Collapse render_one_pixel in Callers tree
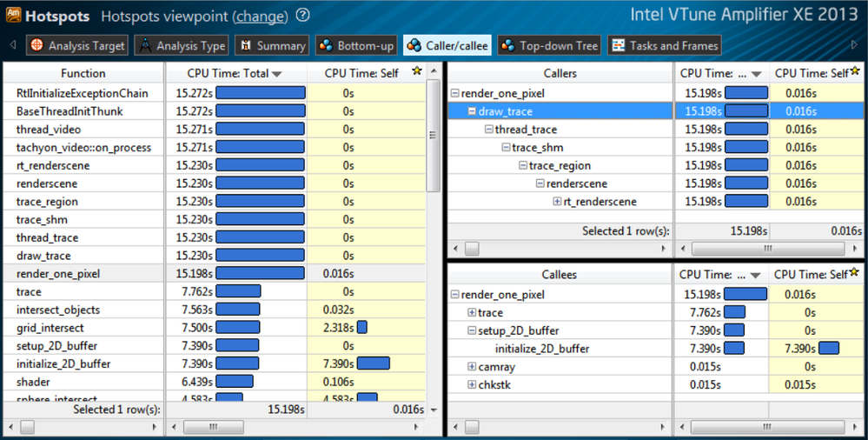Viewport: 868px width, 440px height. pyautogui.click(x=454, y=93)
